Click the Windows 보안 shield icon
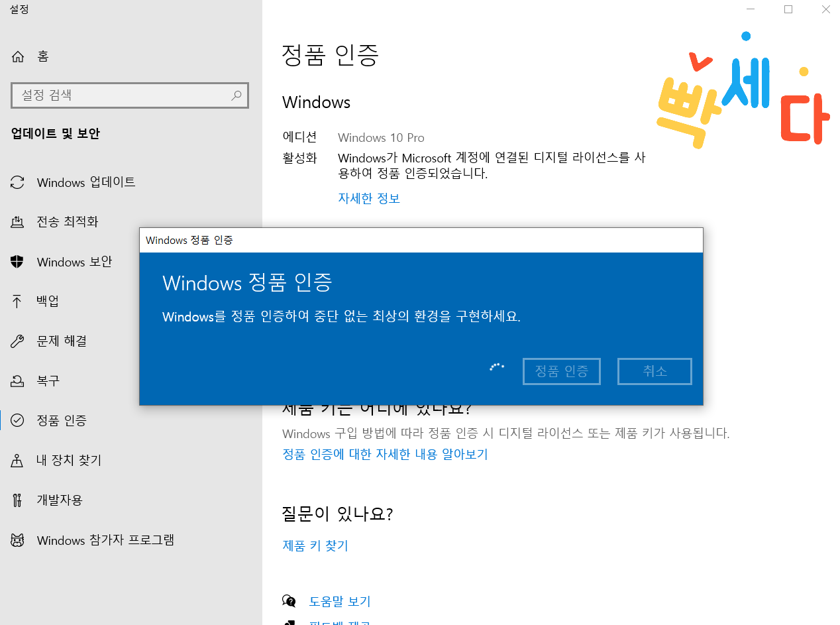The image size is (840, 625). [x=18, y=262]
